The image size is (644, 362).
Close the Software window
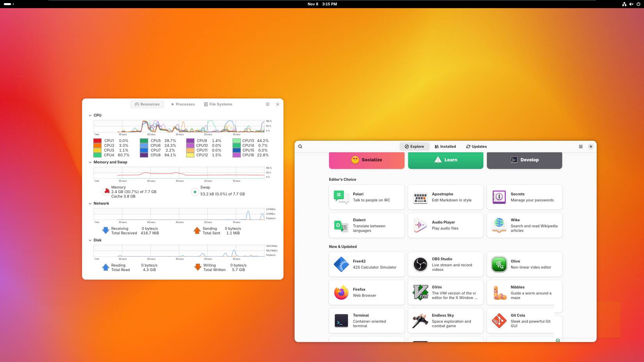(591, 147)
